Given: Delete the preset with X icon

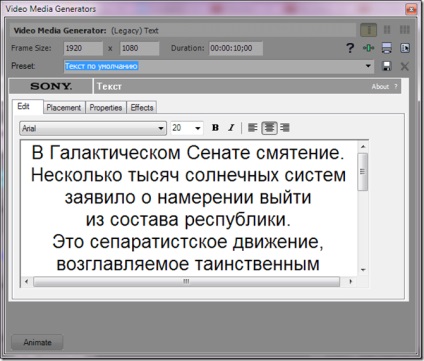Looking at the screenshot, I should 405,66.
